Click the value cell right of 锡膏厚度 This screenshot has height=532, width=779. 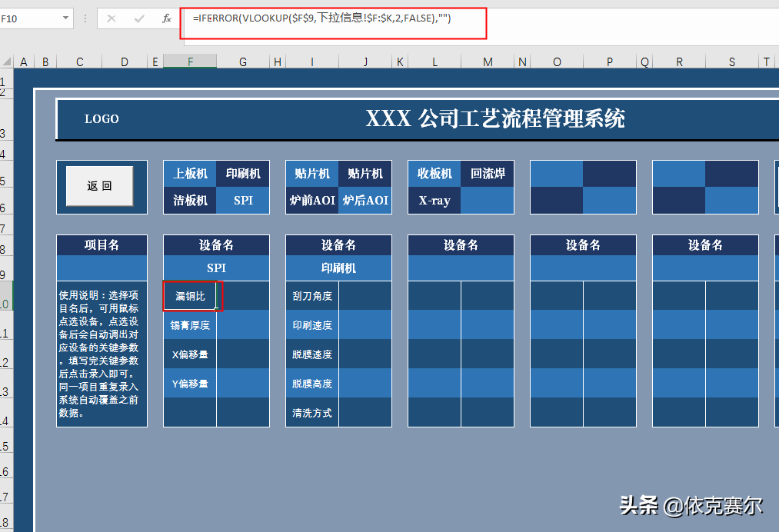pyautogui.click(x=243, y=325)
